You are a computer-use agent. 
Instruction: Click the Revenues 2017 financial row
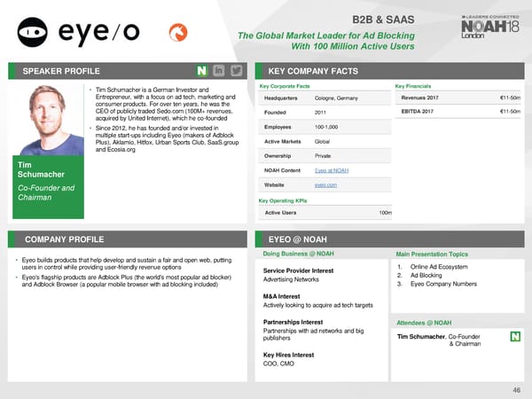click(460, 98)
